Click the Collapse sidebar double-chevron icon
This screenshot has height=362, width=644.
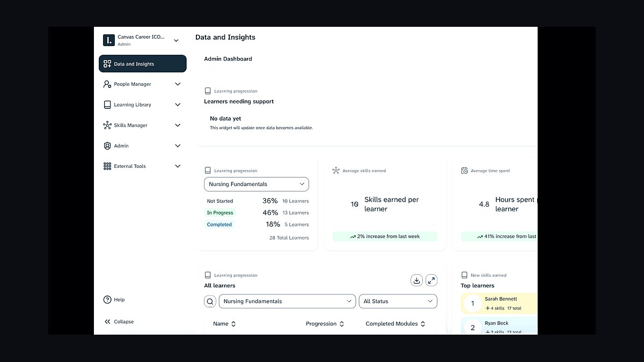(x=107, y=322)
